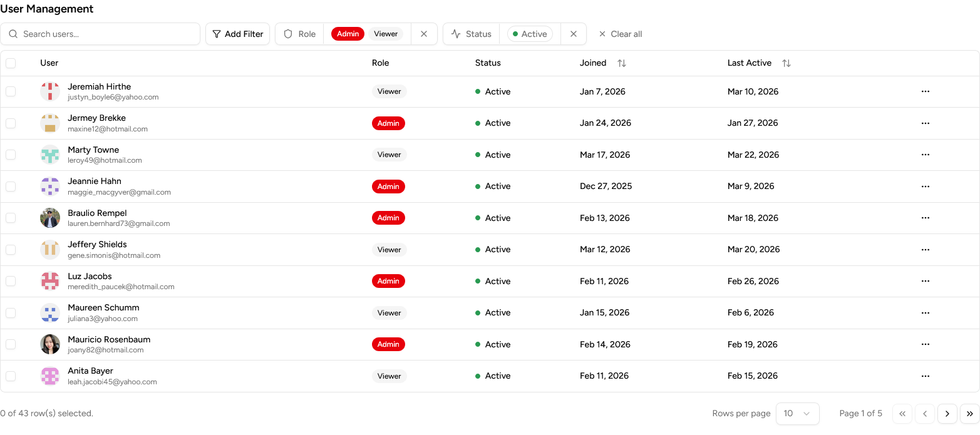
Task: Jump to the last page with double-chevron icon
Action: pyautogui.click(x=970, y=414)
